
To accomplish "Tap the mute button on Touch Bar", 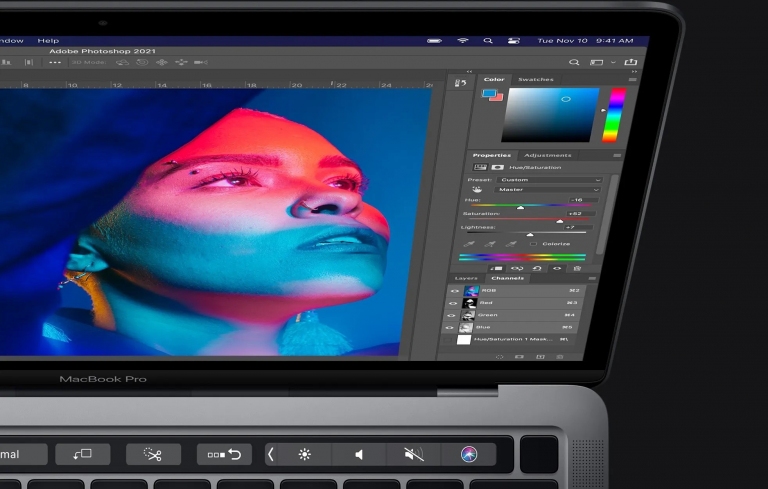I will 414,455.
